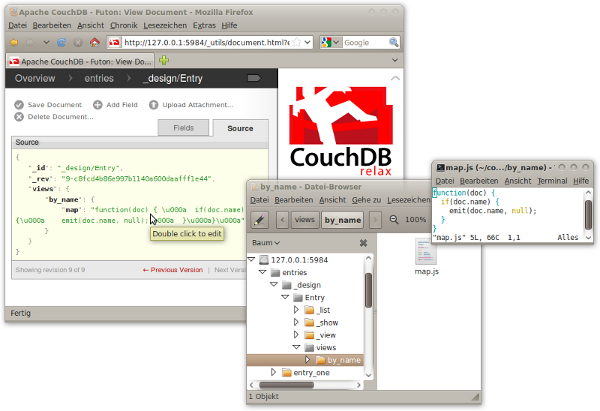This screenshot has height=411, width=600.
Task: Click the tree pane horizontal scrollbar
Action: coord(286,385)
